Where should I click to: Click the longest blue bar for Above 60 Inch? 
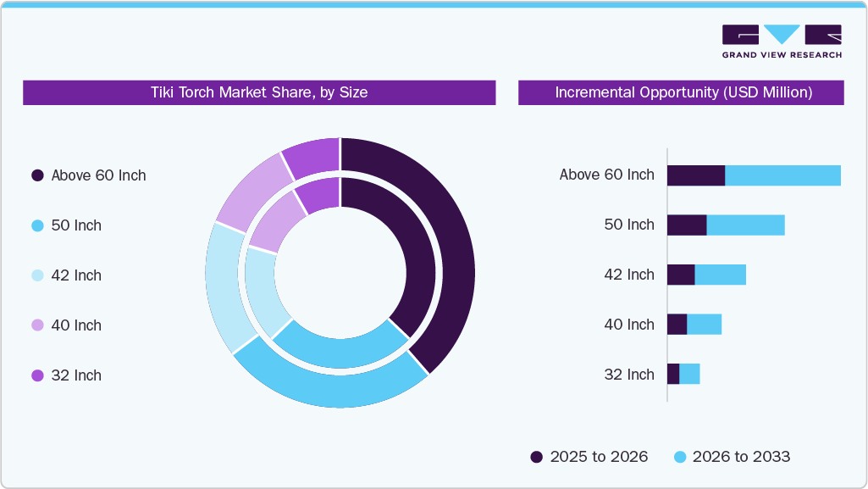[783, 175]
